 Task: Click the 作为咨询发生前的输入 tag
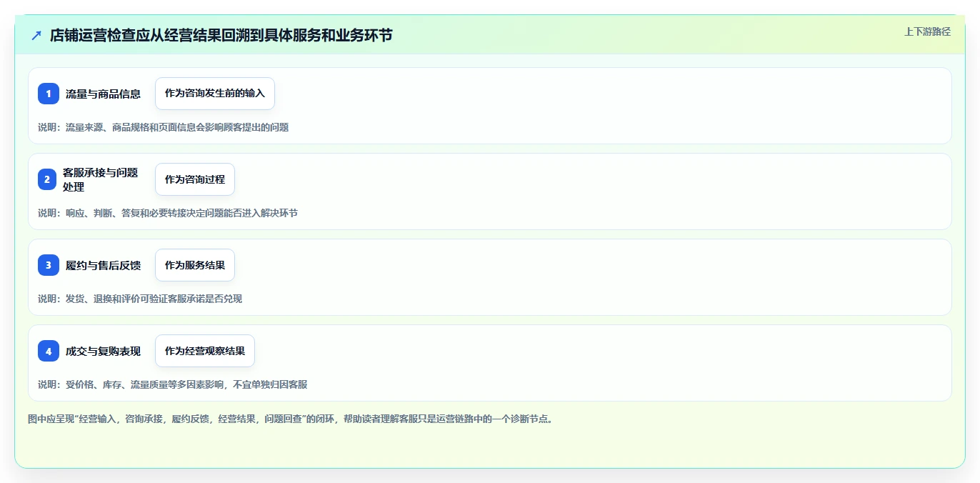point(215,94)
